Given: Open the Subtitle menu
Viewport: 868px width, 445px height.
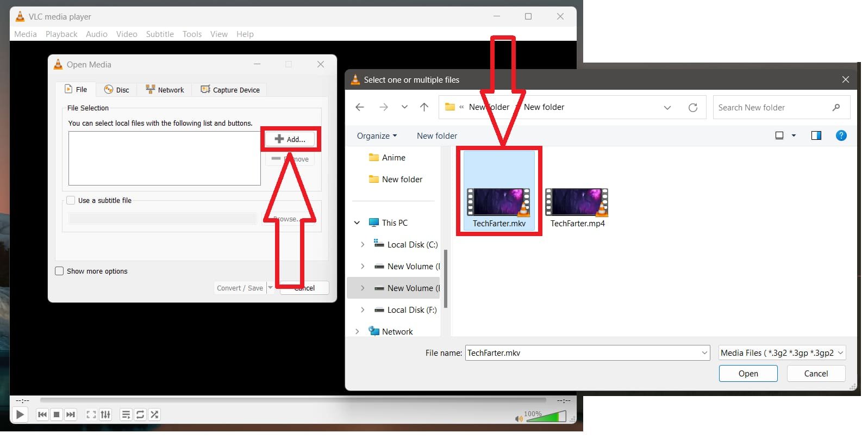Looking at the screenshot, I should pos(160,34).
